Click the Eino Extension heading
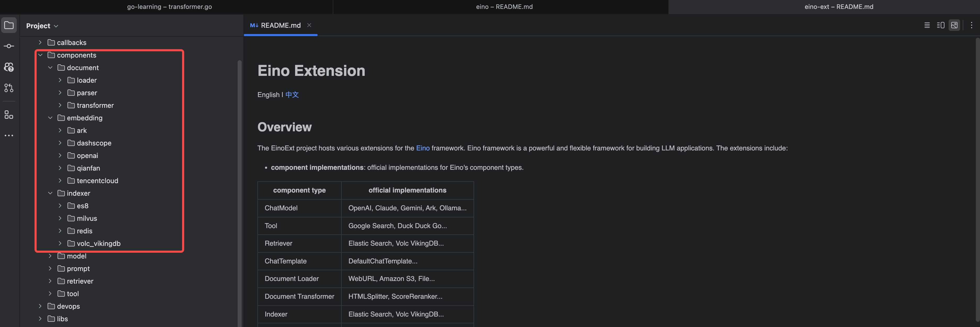This screenshot has height=327, width=980. pyautogui.click(x=311, y=71)
